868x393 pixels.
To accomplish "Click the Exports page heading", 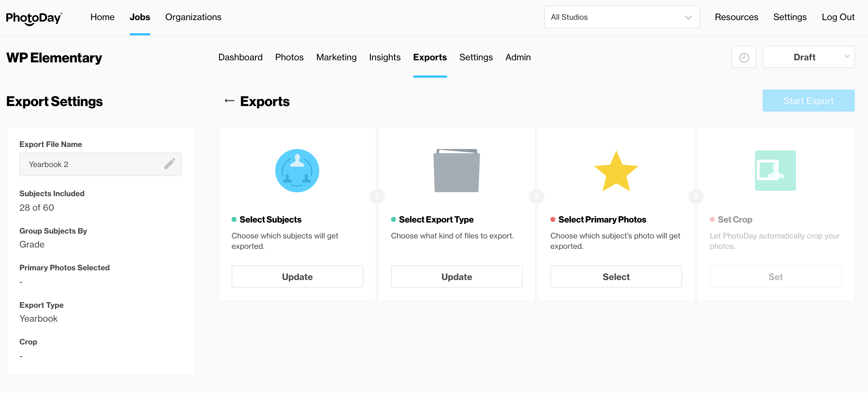I will pyautogui.click(x=265, y=101).
